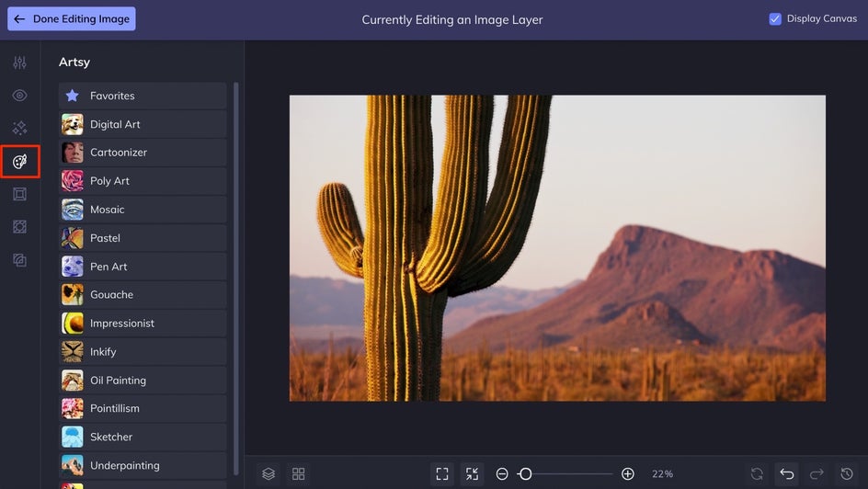Open the image adjustments sliders icon
This screenshot has width=868, height=489.
[19, 63]
